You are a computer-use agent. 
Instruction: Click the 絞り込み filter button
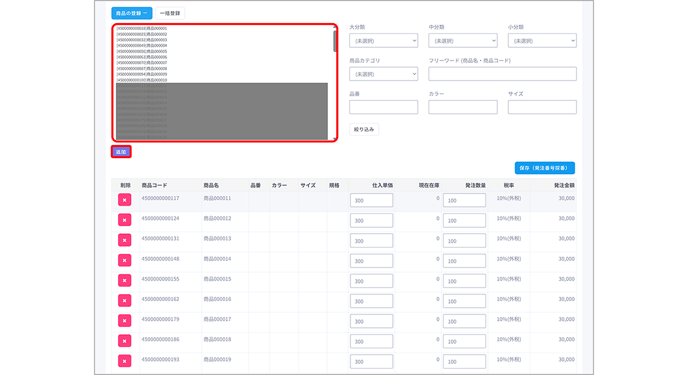[x=364, y=129]
